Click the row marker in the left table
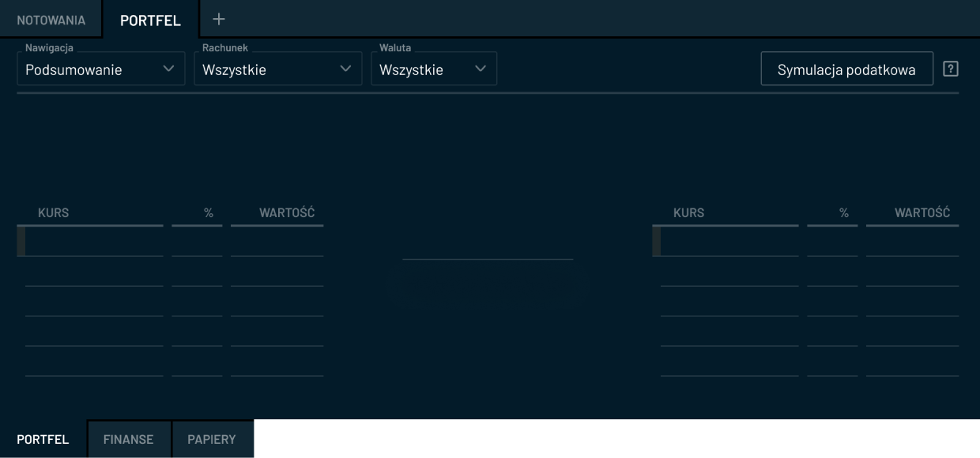Image resolution: width=980 pixels, height=458 pixels. tap(21, 241)
